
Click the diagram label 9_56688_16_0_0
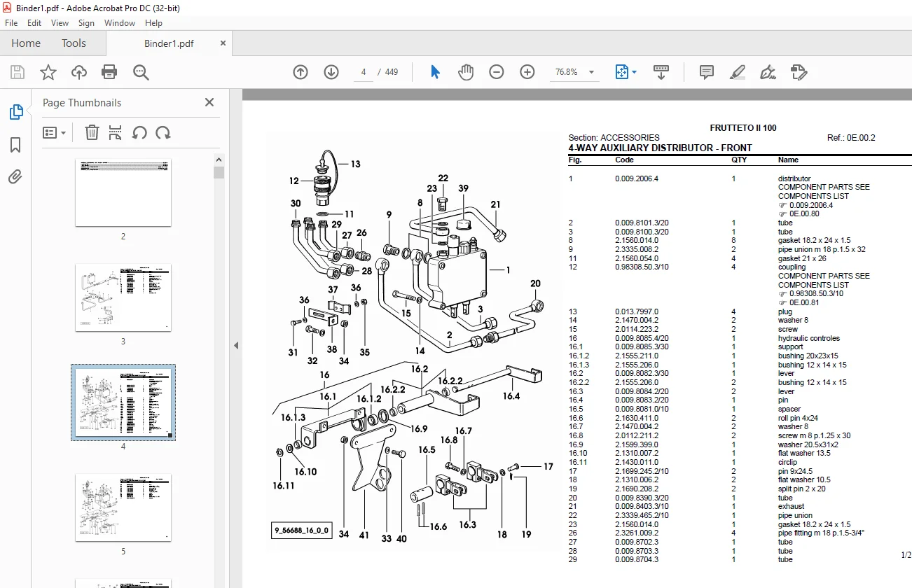pos(300,530)
